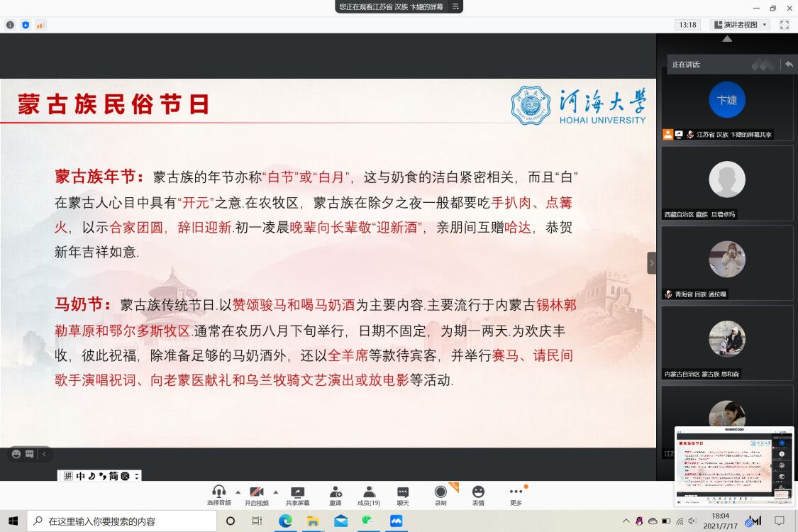Click the Windows taskbar search box
Screen dimensions: 798x532
(x=121, y=521)
